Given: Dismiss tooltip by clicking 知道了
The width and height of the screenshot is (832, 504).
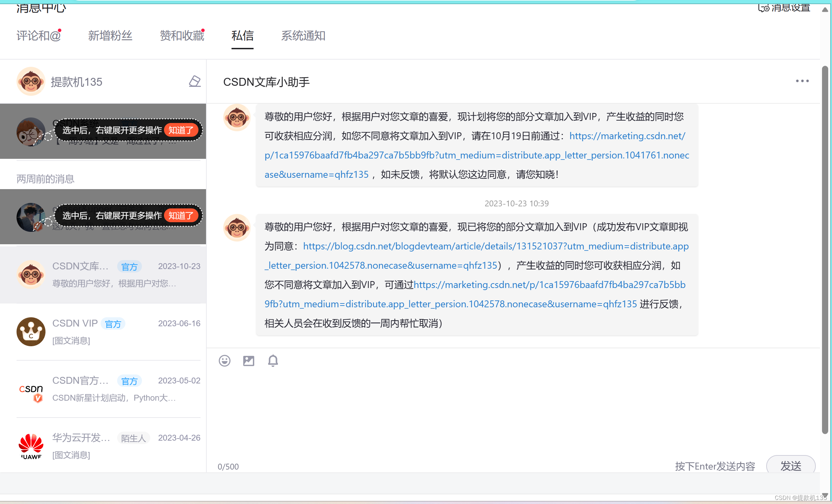Looking at the screenshot, I should 182,130.
